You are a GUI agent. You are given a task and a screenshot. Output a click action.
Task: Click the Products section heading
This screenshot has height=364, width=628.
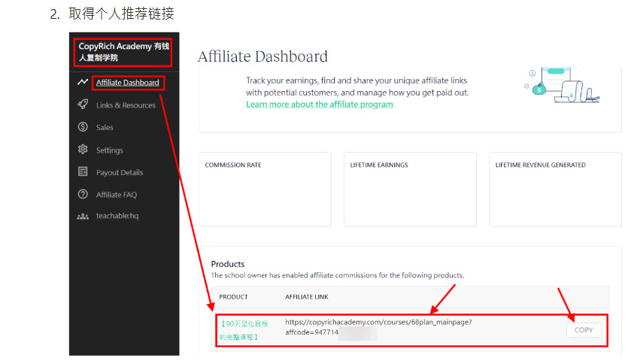227,264
